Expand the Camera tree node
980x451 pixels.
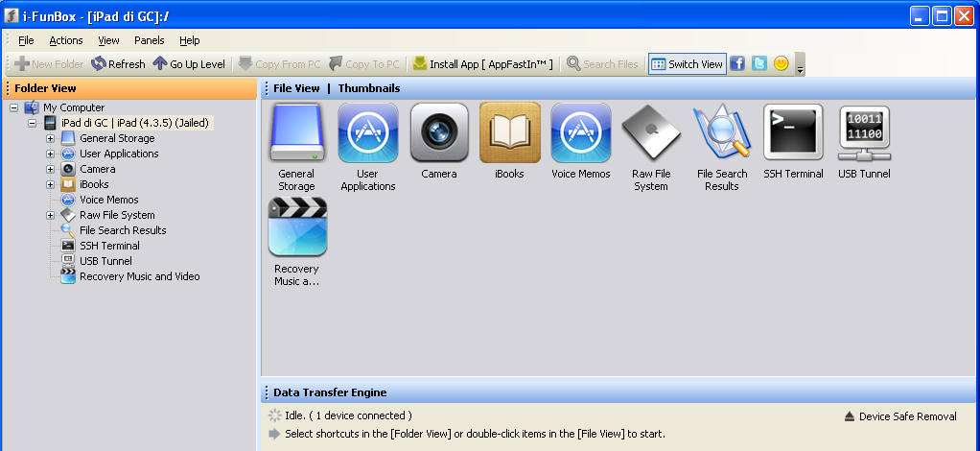(x=50, y=169)
